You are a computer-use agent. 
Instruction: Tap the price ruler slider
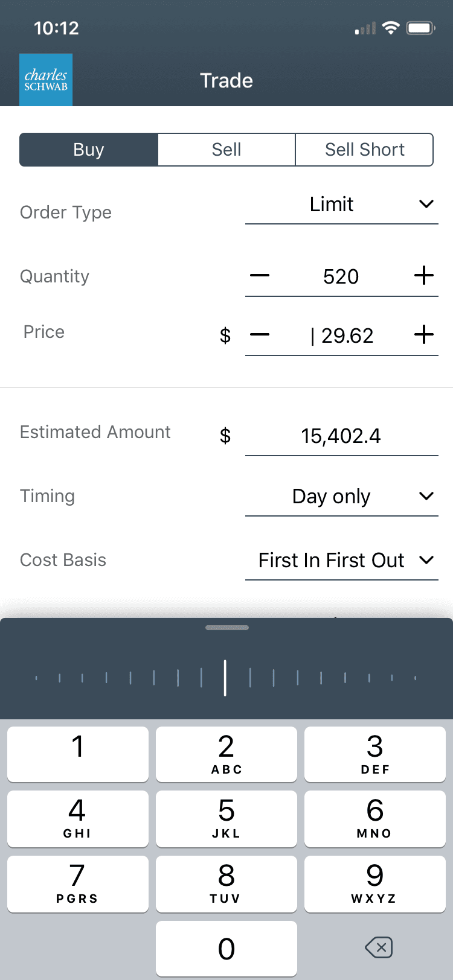tap(226, 678)
